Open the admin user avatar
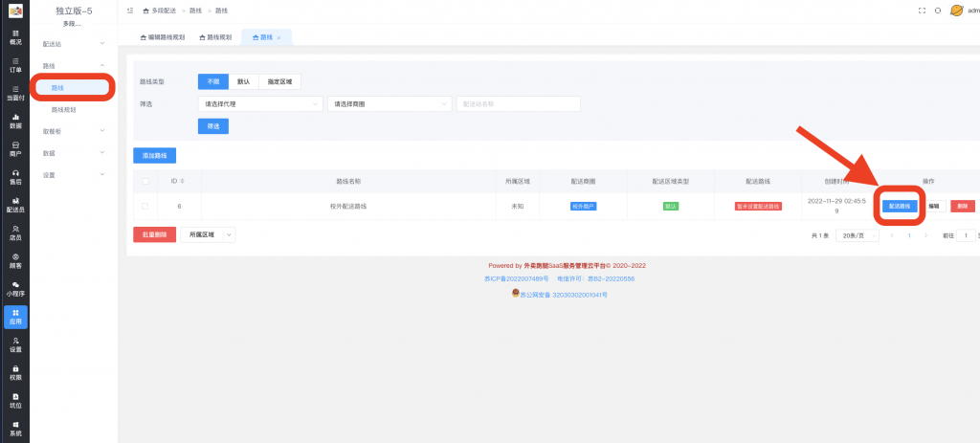Viewport: 980px width, 443px height. click(956, 11)
